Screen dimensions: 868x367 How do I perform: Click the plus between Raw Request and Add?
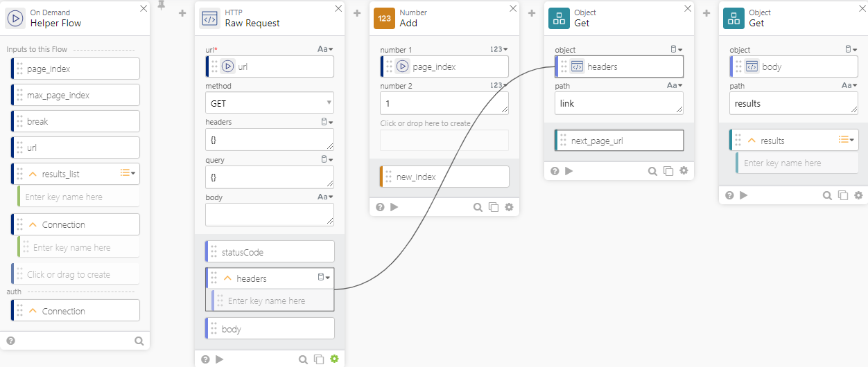coord(357,12)
